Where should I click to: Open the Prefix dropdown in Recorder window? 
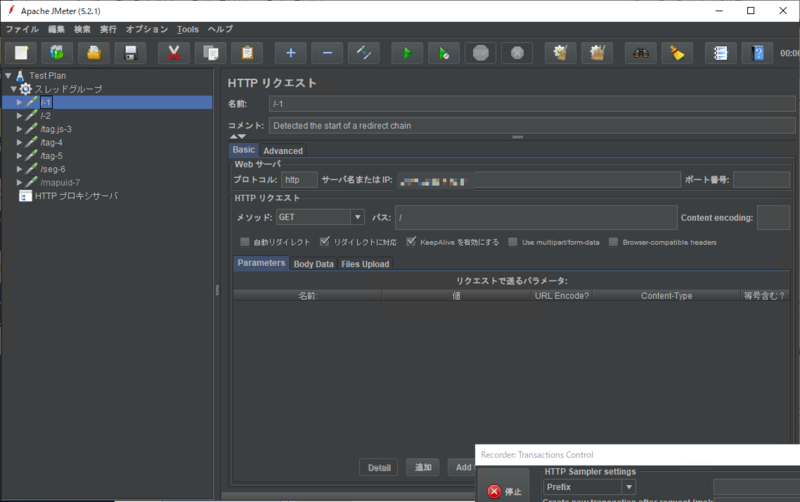(629, 487)
